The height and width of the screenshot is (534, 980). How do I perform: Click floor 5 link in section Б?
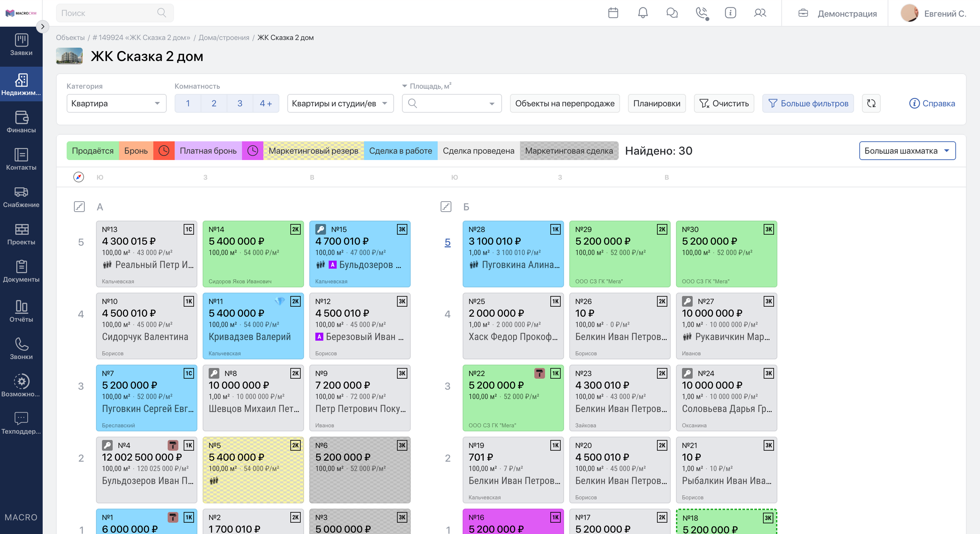[x=448, y=242]
